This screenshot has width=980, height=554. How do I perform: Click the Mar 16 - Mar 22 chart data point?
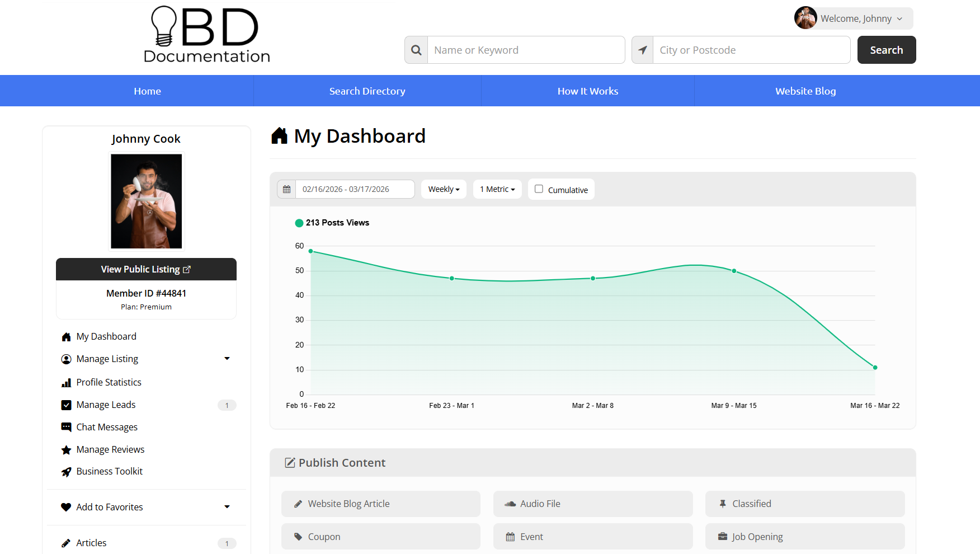click(875, 368)
